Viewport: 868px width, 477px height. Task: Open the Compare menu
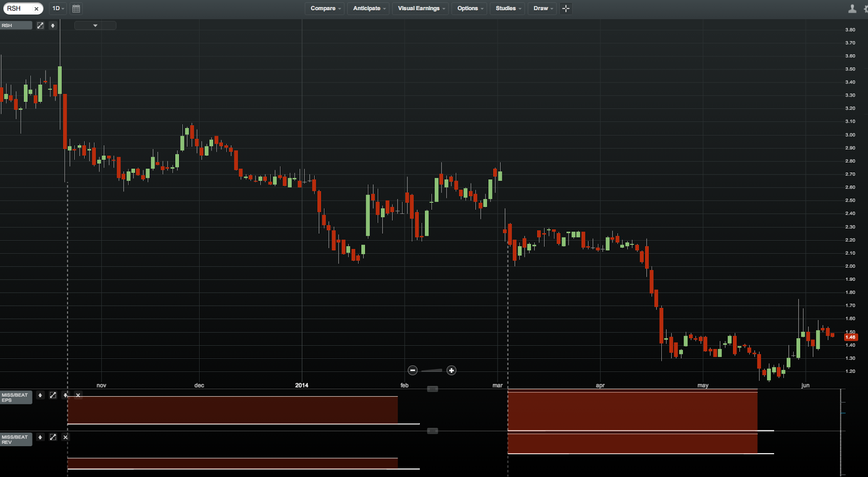click(325, 9)
